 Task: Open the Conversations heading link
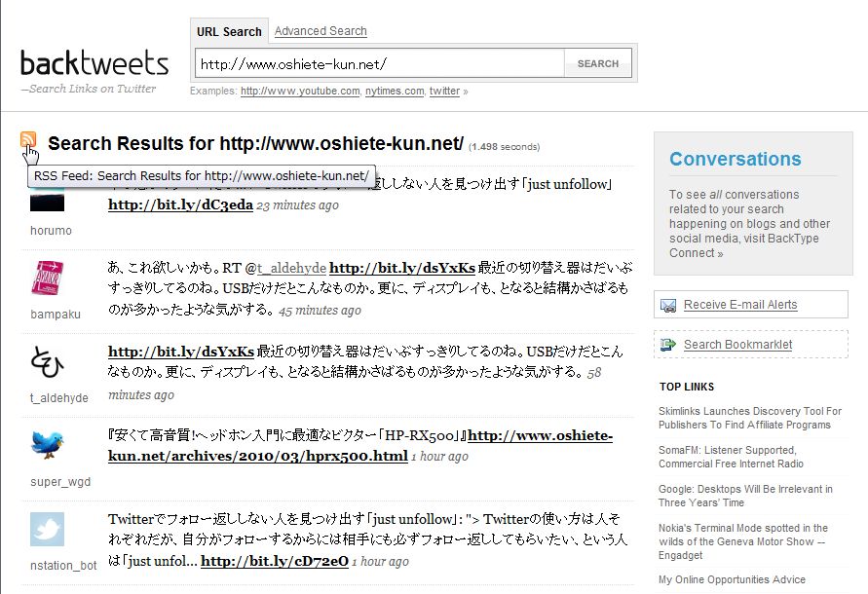pyautogui.click(x=736, y=159)
